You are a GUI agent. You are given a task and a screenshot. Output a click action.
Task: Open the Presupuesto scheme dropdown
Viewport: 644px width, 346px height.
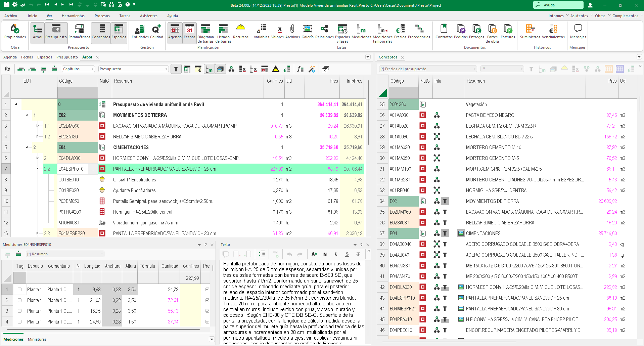133,69
